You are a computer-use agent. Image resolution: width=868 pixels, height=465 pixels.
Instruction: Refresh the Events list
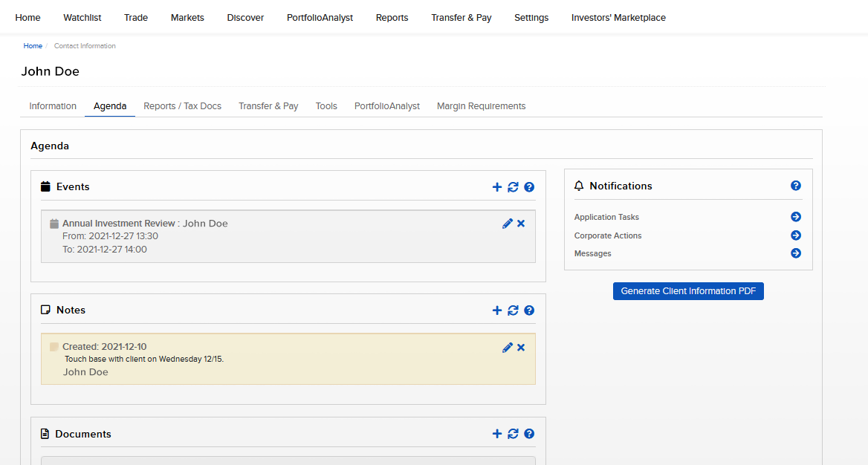513,187
